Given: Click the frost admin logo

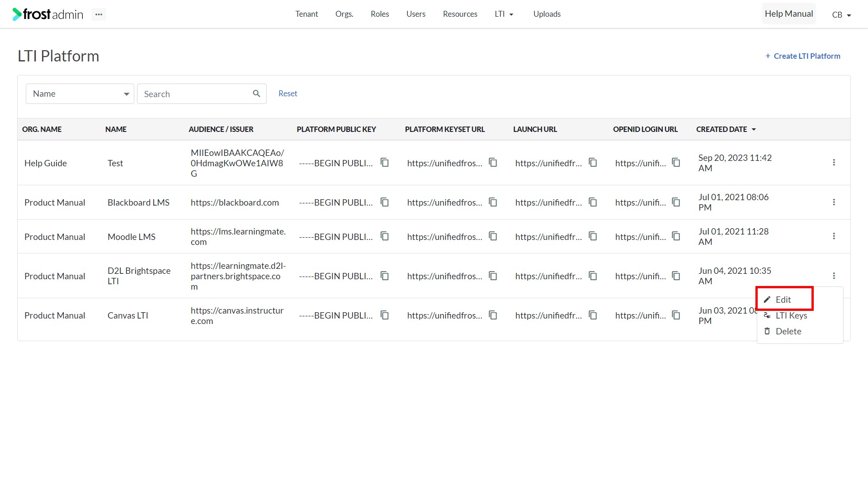Looking at the screenshot, I should (48, 14).
